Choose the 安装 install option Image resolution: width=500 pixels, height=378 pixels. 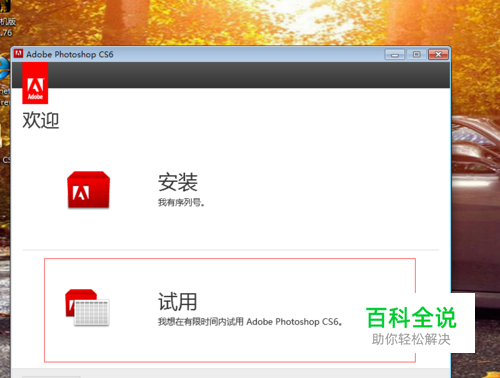pyautogui.click(x=178, y=182)
